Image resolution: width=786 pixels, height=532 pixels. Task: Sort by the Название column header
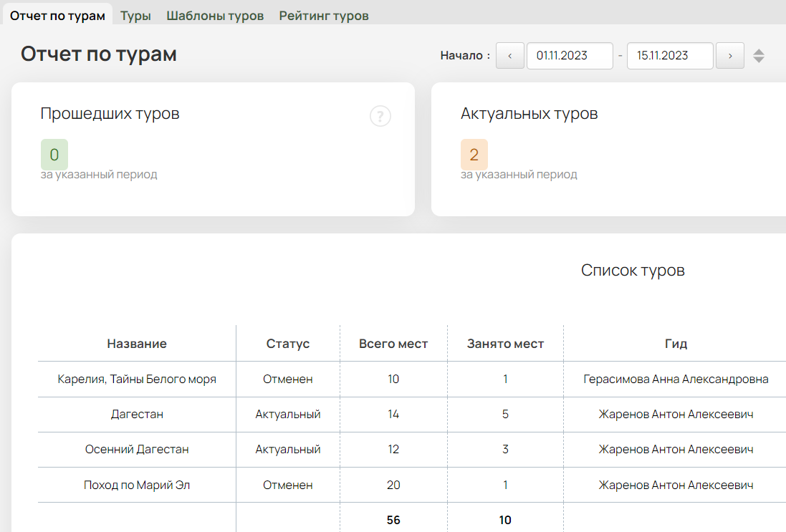(x=137, y=344)
